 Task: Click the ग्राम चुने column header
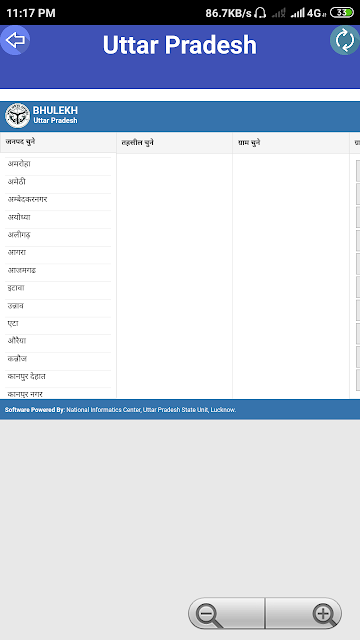pos(291,143)
